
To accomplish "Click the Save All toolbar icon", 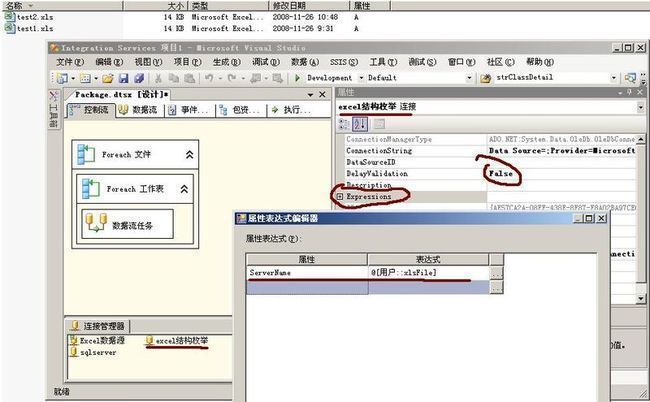I will (x=139, y=78).
